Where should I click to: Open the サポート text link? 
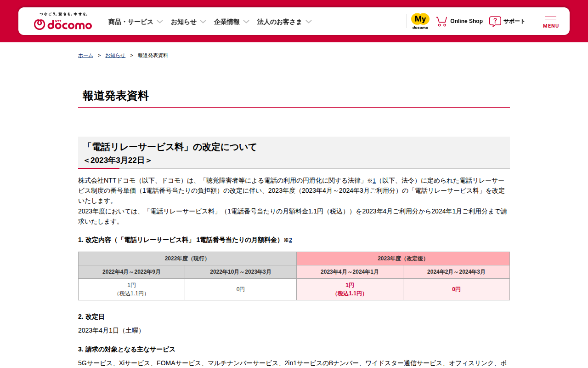514,21
